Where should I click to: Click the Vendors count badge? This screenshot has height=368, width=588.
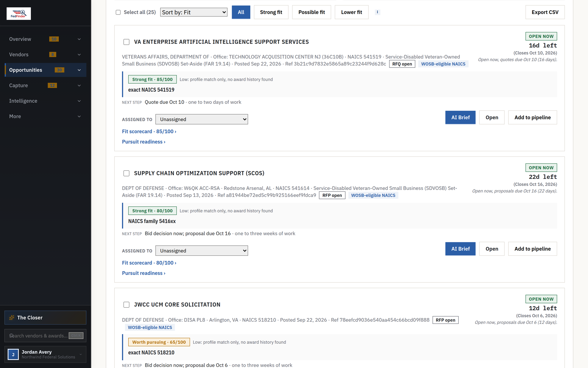point(53,54)
